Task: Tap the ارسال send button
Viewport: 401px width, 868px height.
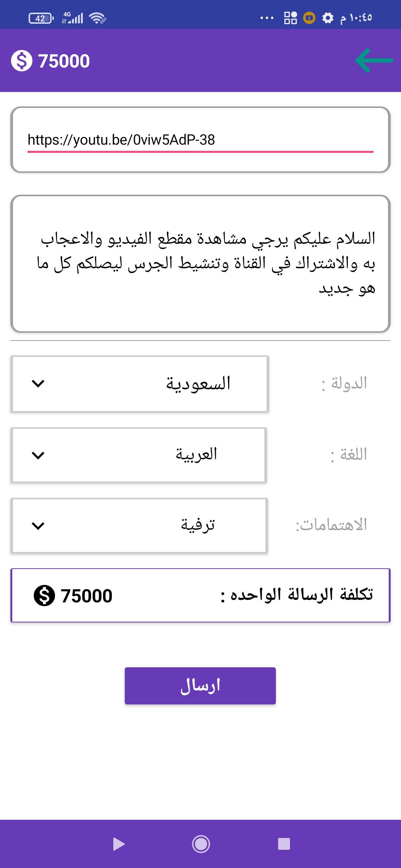Action: pos(200,686)
